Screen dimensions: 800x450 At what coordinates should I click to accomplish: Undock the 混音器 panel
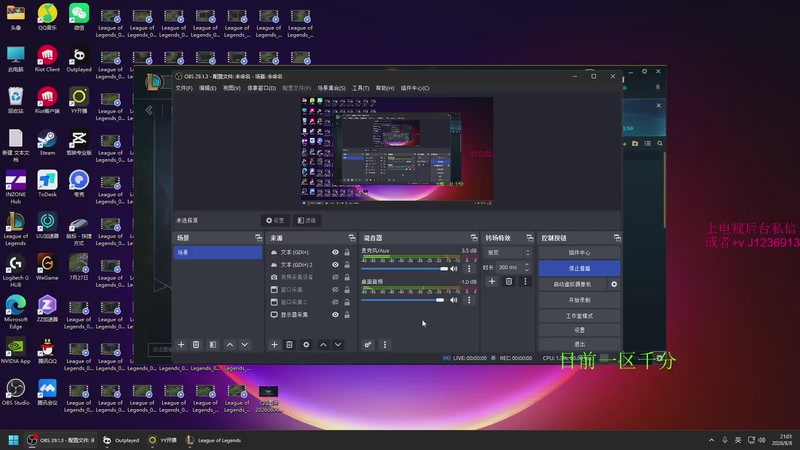[x=473, y=238]
